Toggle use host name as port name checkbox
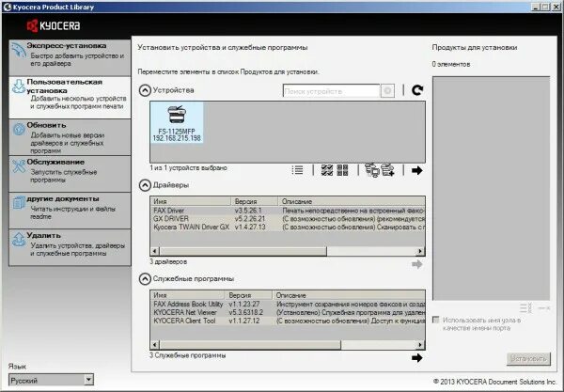 (x=436, y=320)
